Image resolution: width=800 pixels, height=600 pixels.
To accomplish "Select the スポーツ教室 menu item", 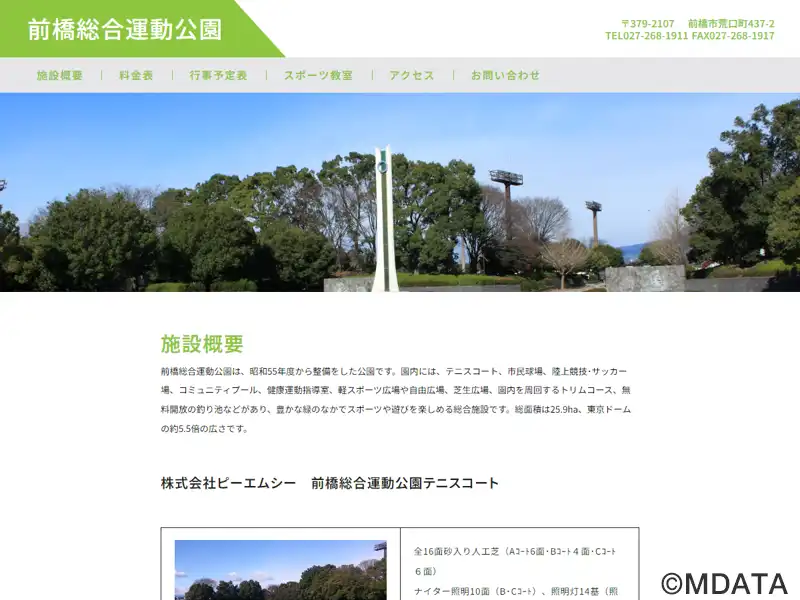I will [318, 76].
